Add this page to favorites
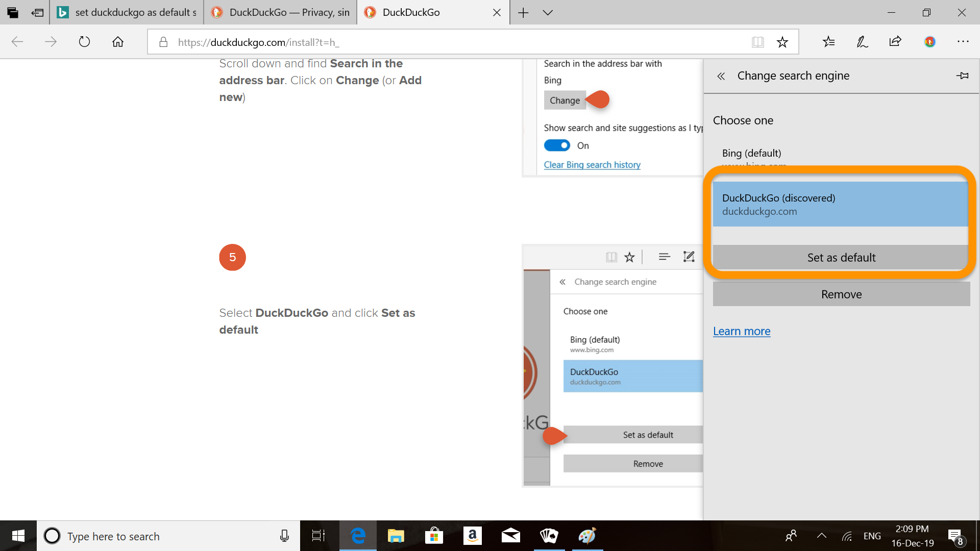 tap(782, 42)
